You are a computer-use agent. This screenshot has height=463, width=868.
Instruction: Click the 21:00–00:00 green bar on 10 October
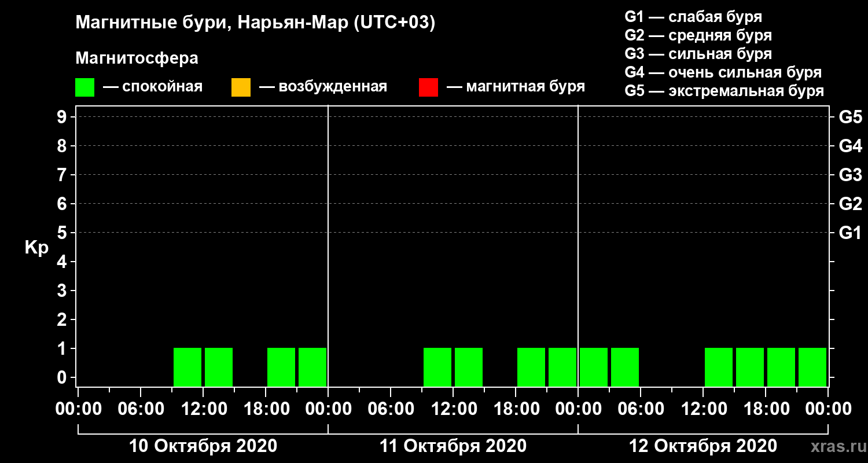pyautogui.click(x=312, y=367)
